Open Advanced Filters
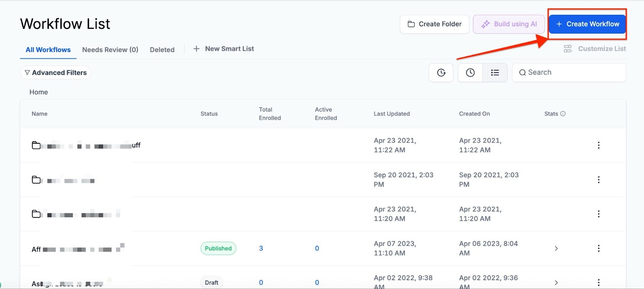The image size is (644, 289). click(x=56, y=72)
